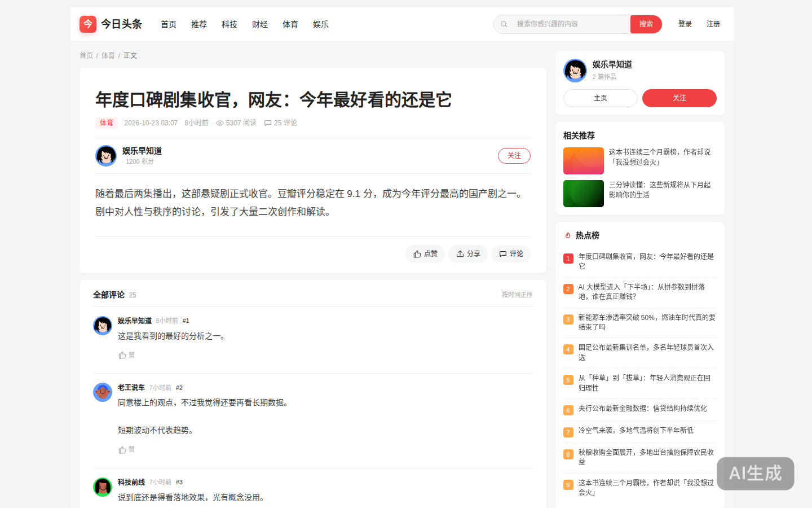Click the red 搜索 button
Viewport: 812px width, 508px height.
(646, 24)
